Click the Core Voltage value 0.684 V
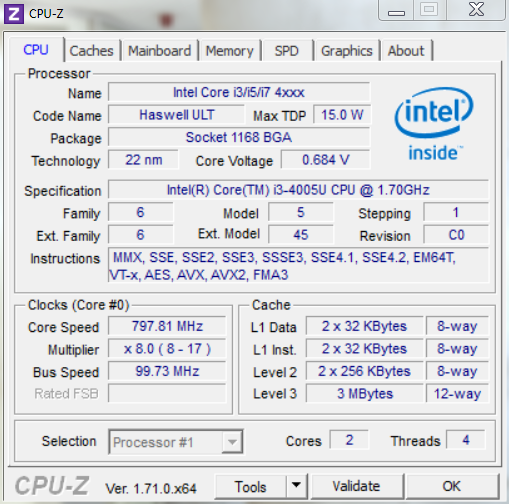 point(325,160)
